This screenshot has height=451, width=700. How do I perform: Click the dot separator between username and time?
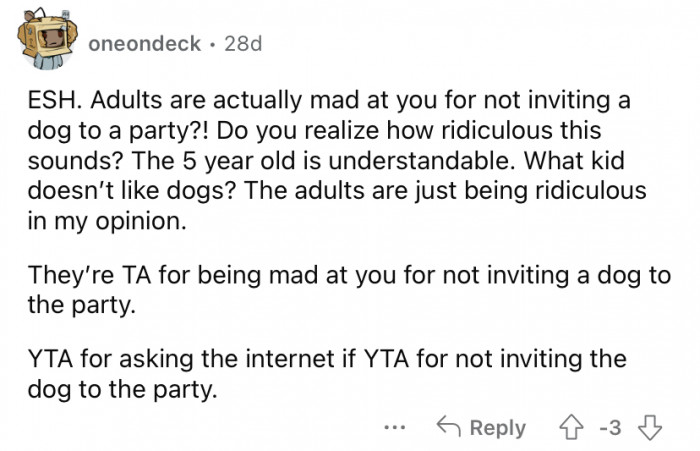212,45
